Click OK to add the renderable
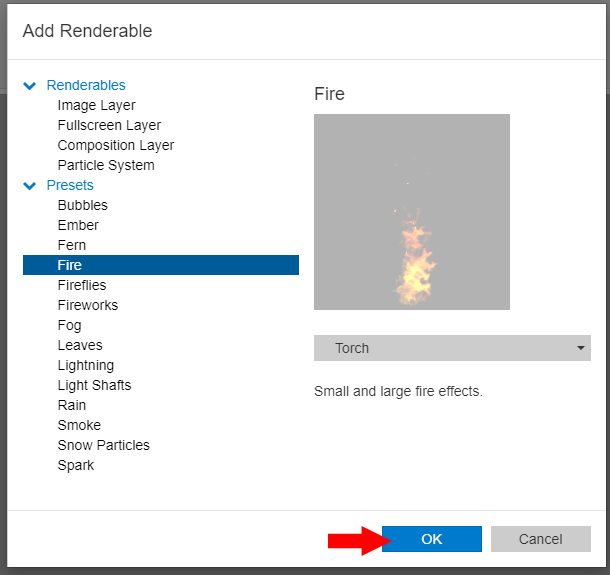 tap(431, 539)
